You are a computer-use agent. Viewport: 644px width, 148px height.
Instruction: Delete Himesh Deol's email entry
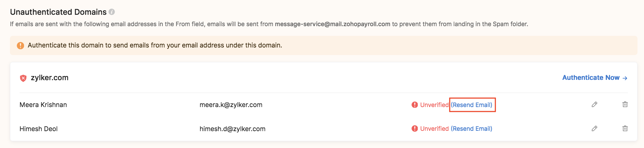[x=625, y=129]
